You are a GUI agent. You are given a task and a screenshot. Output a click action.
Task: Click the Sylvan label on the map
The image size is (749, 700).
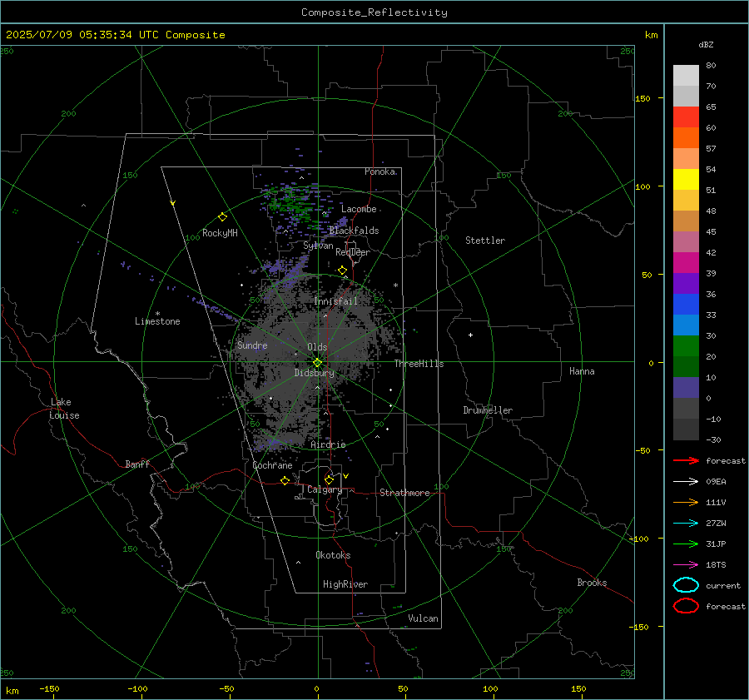pos(318,246)
